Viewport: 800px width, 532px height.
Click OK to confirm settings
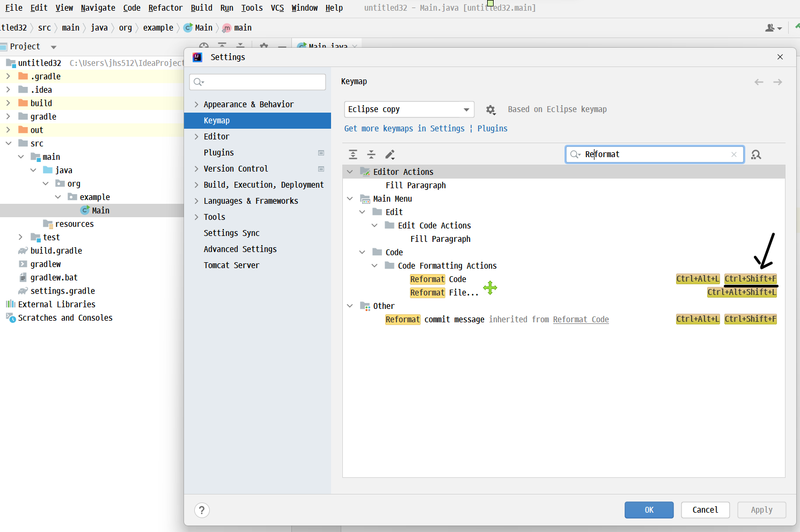649,510
